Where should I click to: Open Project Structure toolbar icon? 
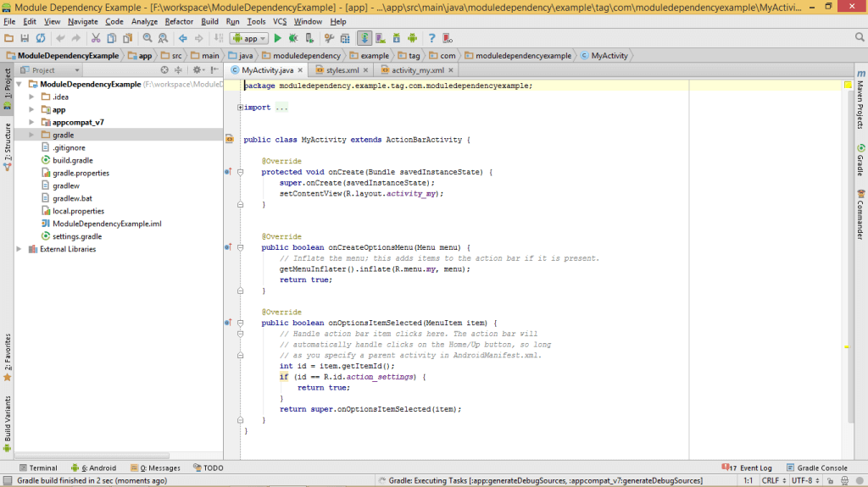pyautogui.click(x=345, y=38)
